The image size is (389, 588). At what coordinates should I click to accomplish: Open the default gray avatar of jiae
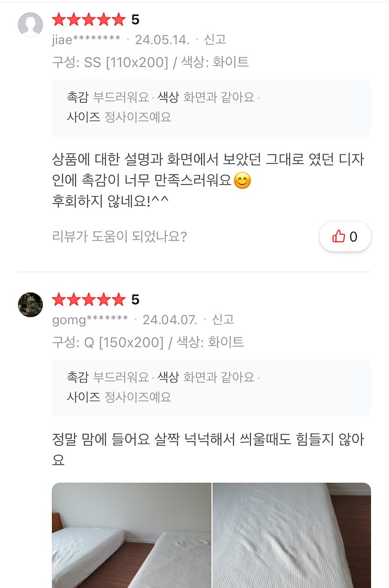coord(30,24)
